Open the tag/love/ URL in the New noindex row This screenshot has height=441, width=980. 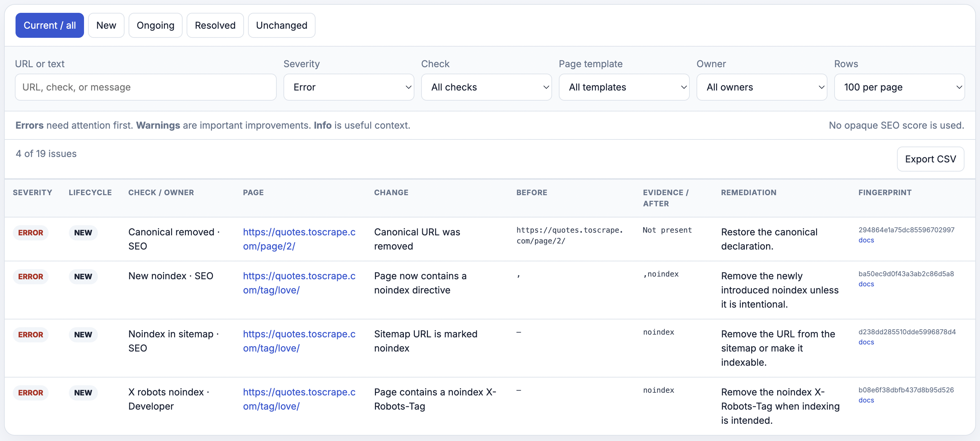point(299,283)
